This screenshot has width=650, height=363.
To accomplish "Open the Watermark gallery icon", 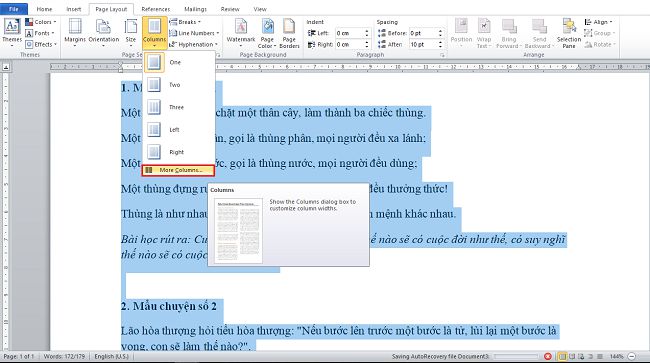I will (x=241, y=32).
